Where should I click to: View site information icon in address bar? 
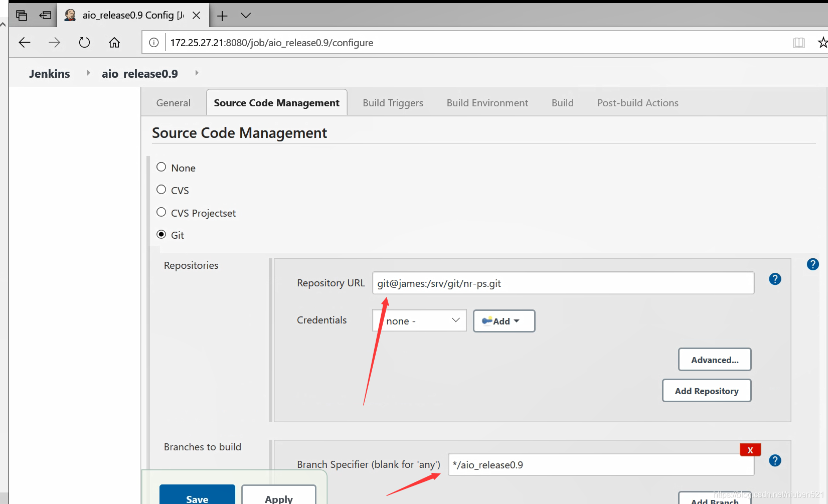point(154,43)
